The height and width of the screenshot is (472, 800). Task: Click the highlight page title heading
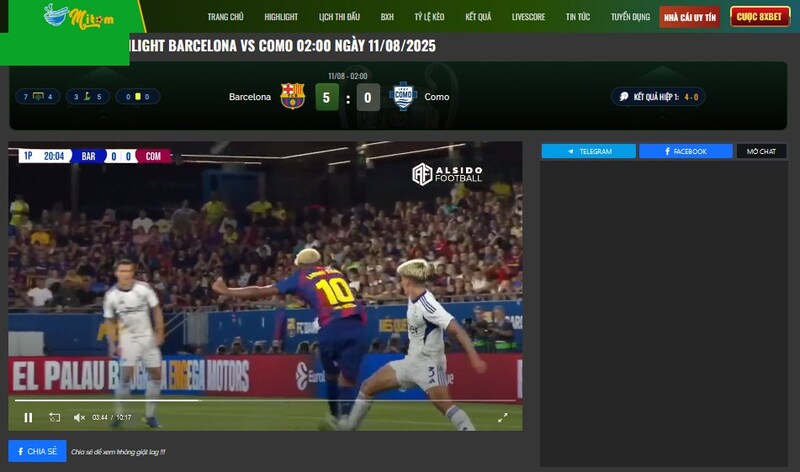point(283,46)
